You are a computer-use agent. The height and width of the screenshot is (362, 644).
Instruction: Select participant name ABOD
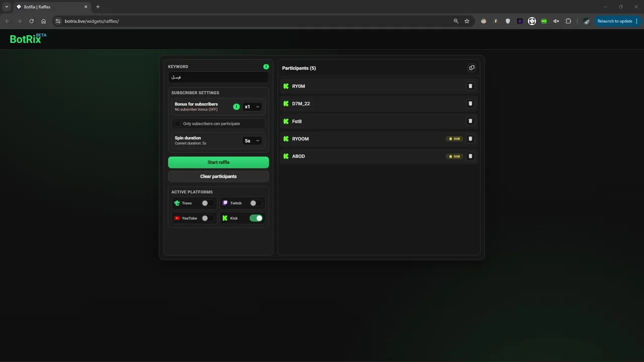tap(298, 156)
